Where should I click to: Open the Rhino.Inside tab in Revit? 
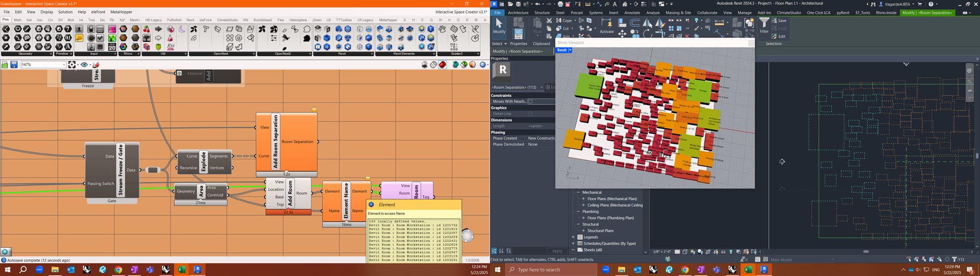(x=886, y=12)
